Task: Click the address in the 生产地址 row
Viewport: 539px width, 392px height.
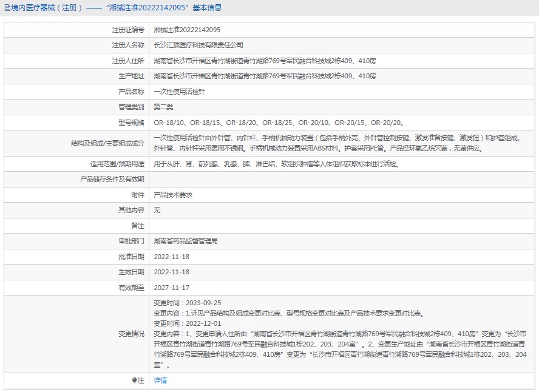Action: pos(265,76)
